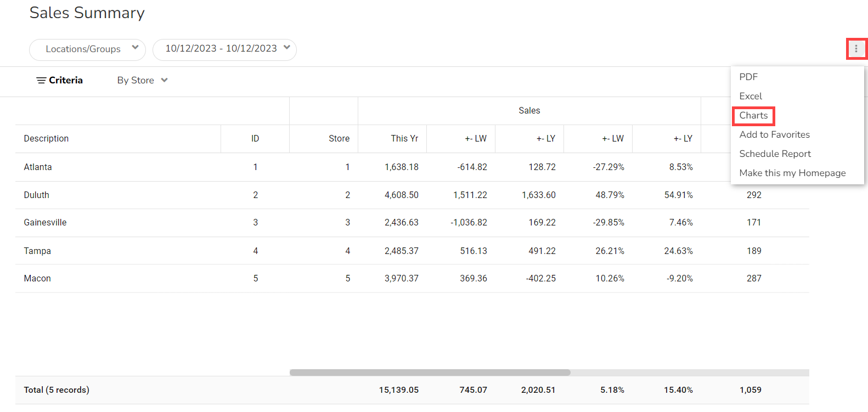Viewport: 868px width, 412px height.
Task: Open the date range dropdown
Action: pyautogui.click(x=224, y=49)
